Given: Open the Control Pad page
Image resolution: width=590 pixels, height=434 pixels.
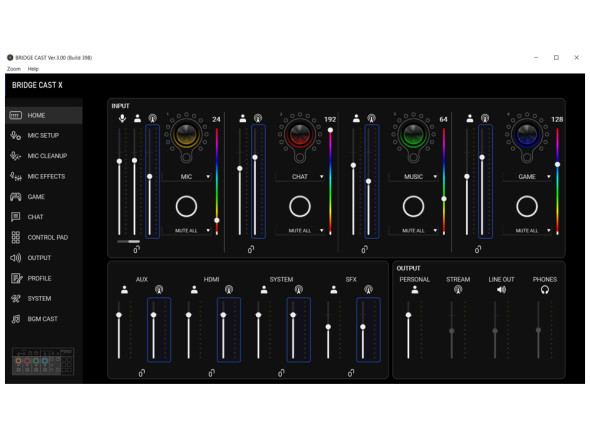Looking at the screenshot, I should pyautogui.click(x=44, y=238).
